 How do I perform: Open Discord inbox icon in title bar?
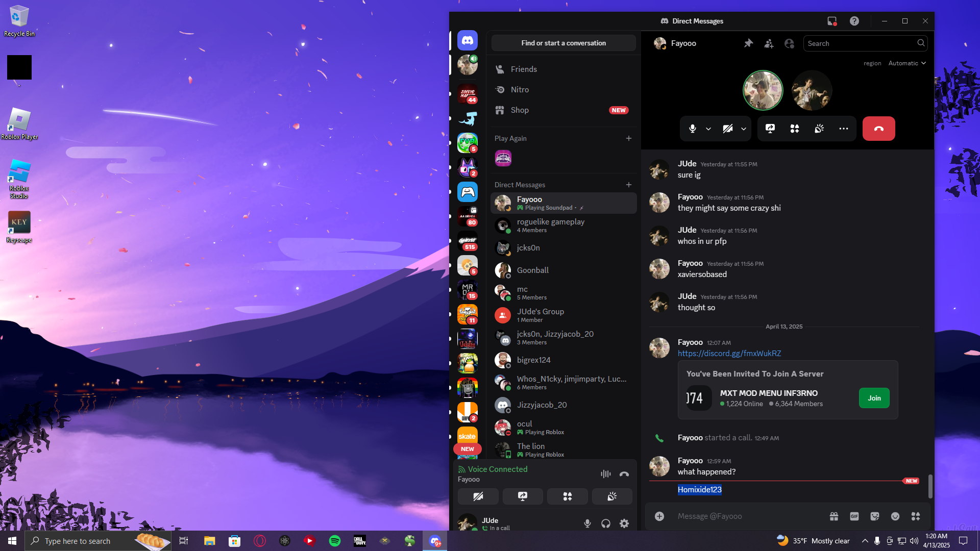832,21
